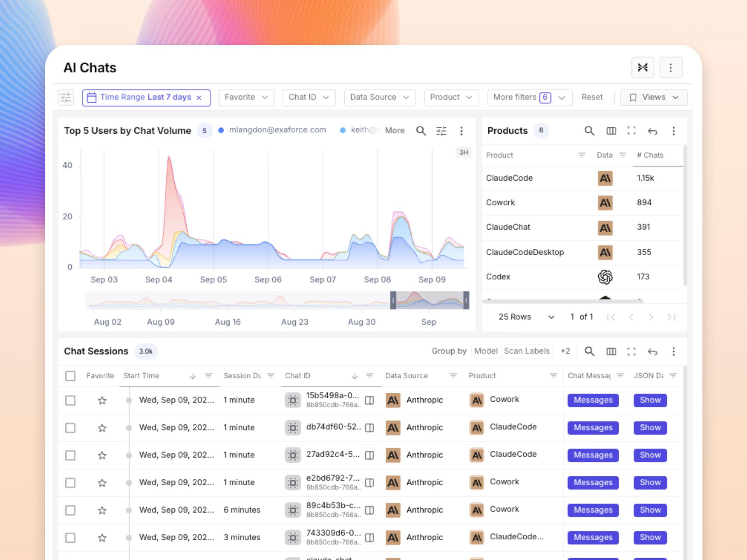This screenshot has width=747, height=560.
Task: Select the 3H chart interval button
Action: point(463,152)
